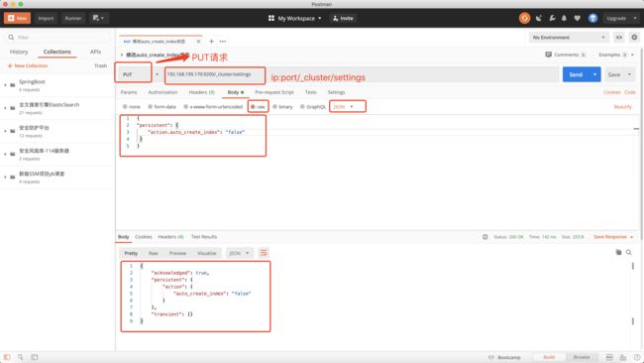Screen dimensions: 644x363
Task: Invite teammates with Invite button
Action: pos(343,18)
